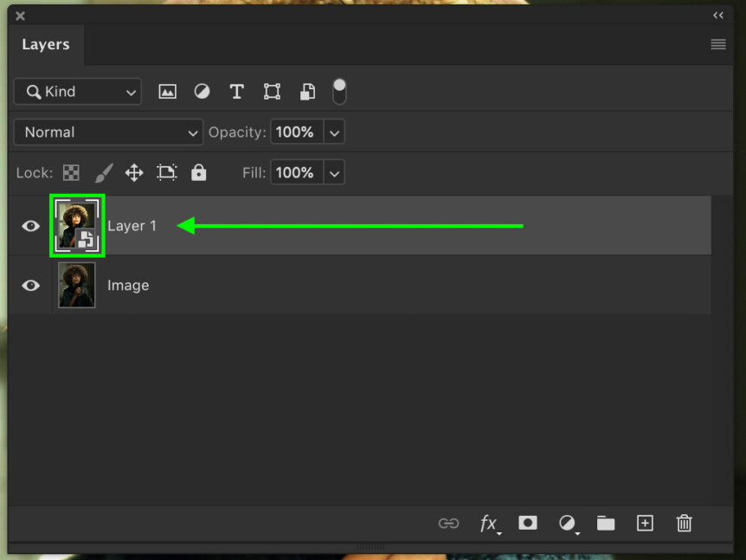Image resolution: width=746 pixels, height=560 pixels.
Task: Click the Layer 1 thumbnail
Action: (77, 225)
